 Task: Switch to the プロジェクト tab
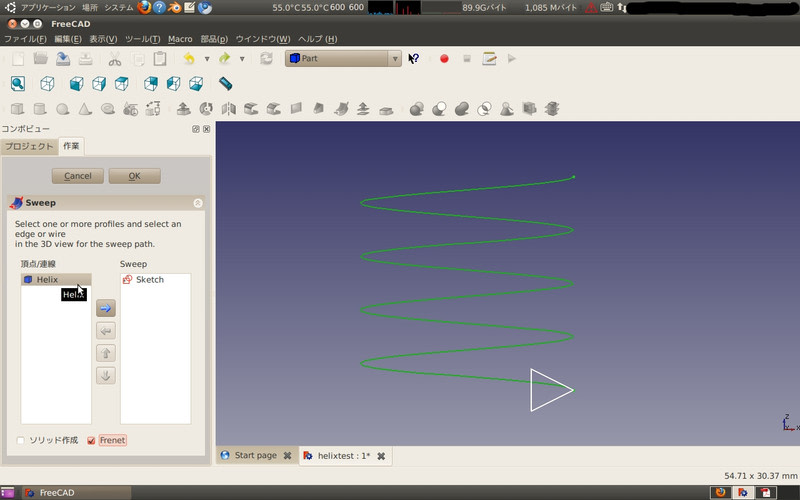29,146
